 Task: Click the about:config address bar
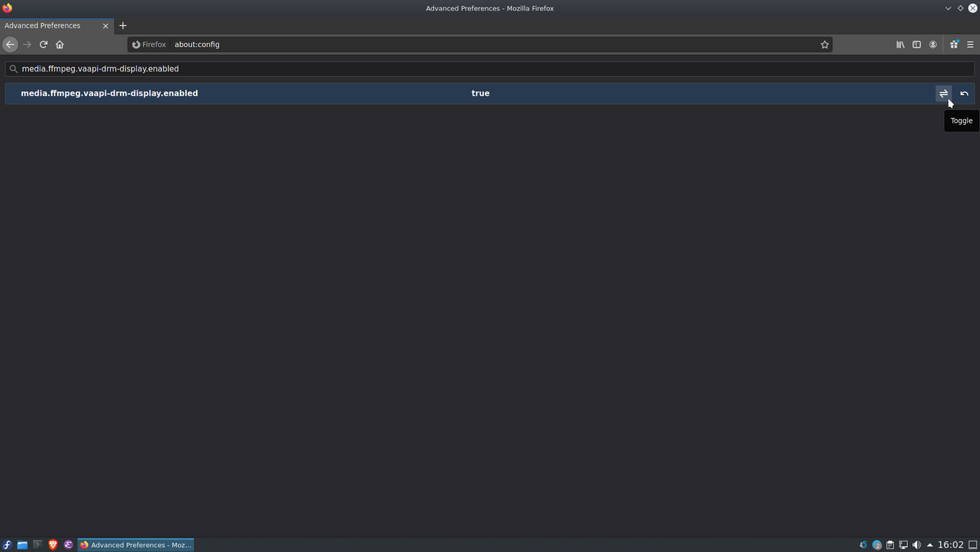(x=490, y=44)
